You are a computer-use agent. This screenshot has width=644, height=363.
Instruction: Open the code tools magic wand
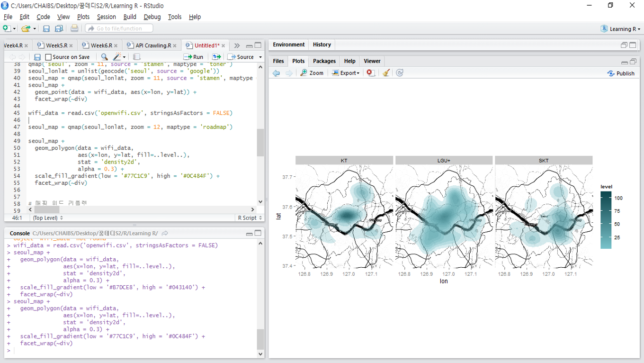point(117,57)
